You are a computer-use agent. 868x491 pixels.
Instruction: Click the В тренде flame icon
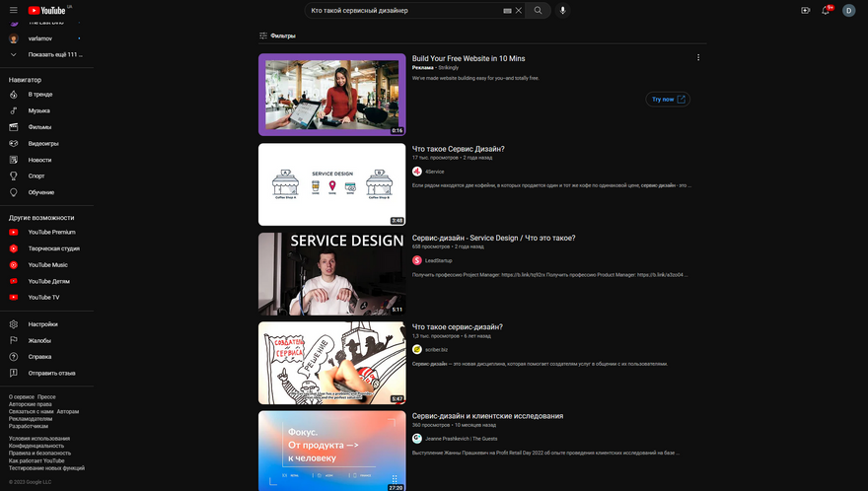[x=14, y=95]
